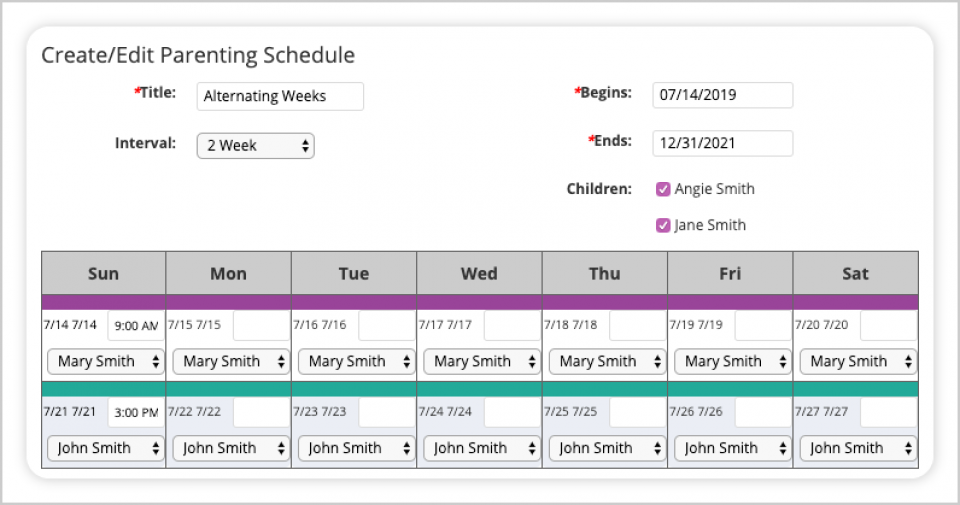960x505 pixels.
Task: Open the parent dropdown for Tuesday 7/23
Action: coord(356,448)
